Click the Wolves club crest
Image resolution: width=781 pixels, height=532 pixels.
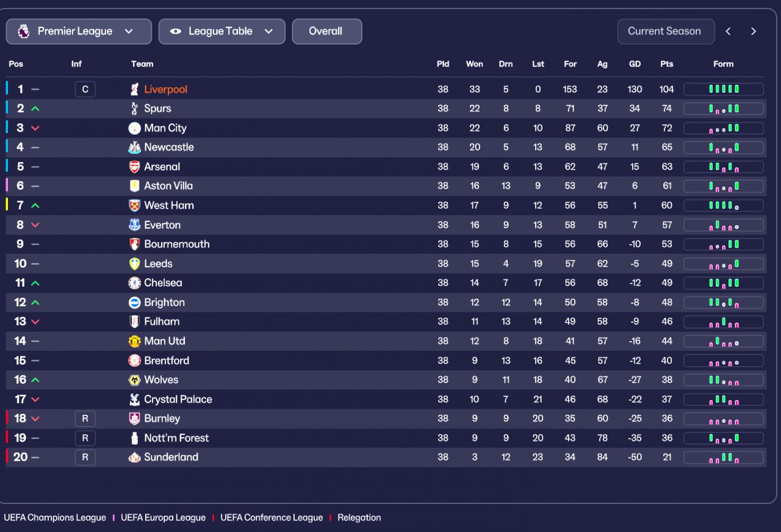click(134, 380)
